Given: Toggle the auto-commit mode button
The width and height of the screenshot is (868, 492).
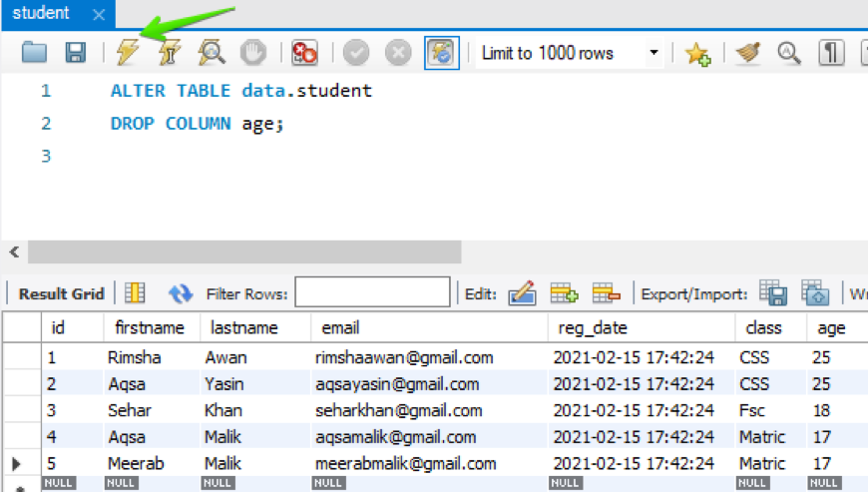Looking at the screenshot, I should click(x=440, y=53).
